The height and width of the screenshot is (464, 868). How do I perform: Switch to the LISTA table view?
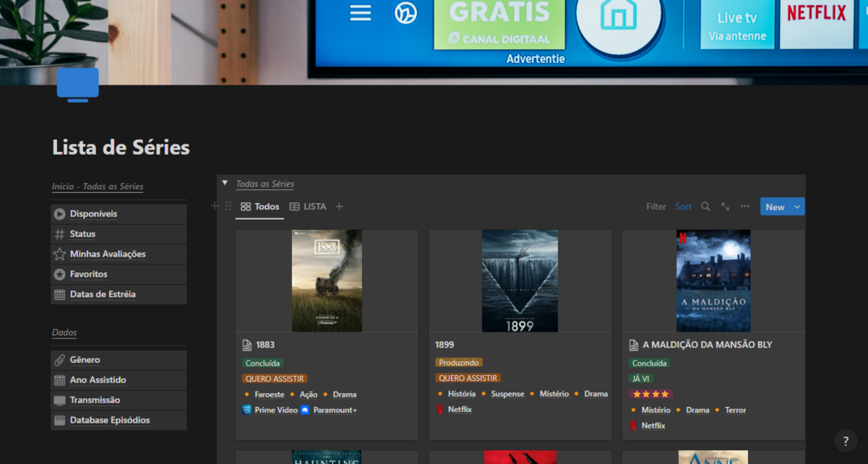click(307, 207)
